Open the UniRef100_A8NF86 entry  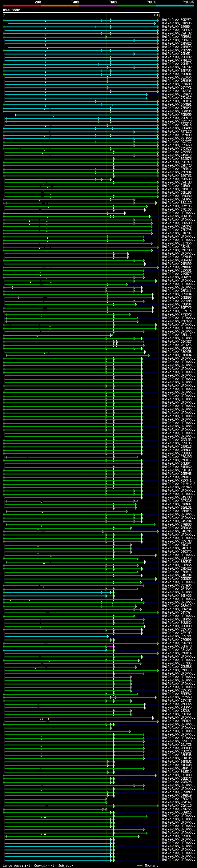tap(177, 216)
